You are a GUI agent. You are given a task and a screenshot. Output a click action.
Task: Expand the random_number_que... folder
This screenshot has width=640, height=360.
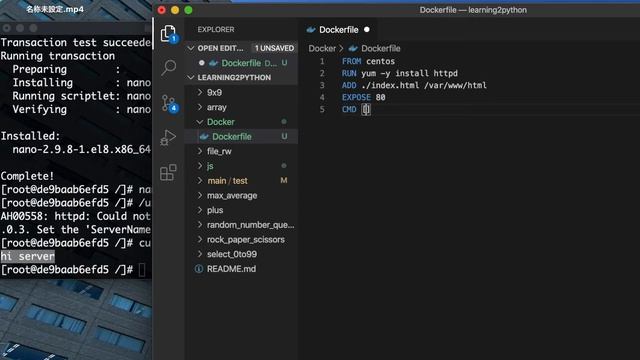pyautogui.click(x=200, y=224)
